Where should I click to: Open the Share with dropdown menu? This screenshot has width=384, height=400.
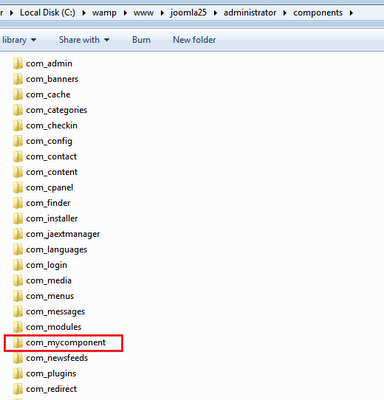coord(84,40)
